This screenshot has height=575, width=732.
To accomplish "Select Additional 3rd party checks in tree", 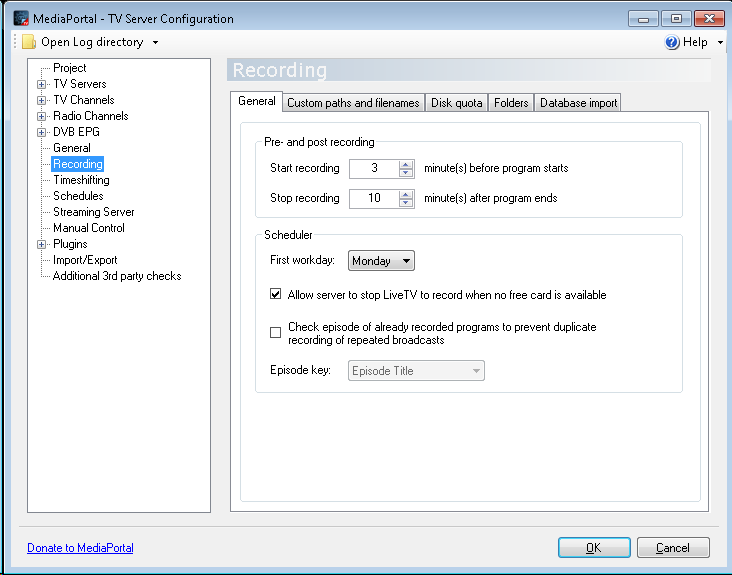I will [x=117, y=276].
